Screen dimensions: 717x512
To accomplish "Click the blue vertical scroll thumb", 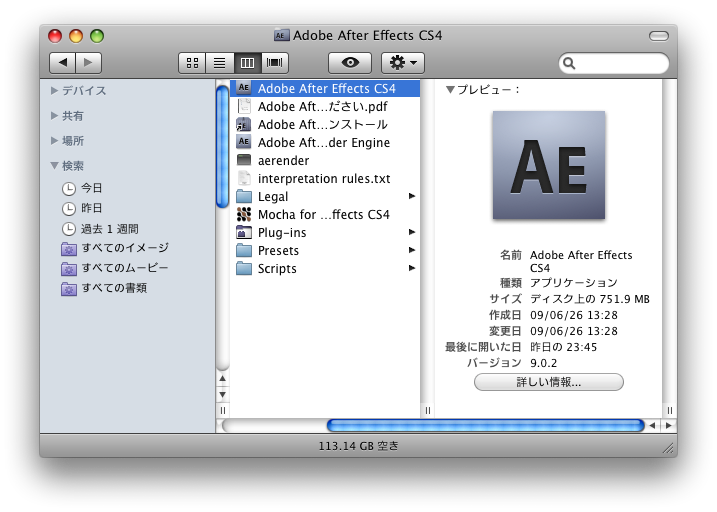I will point(222,146).
